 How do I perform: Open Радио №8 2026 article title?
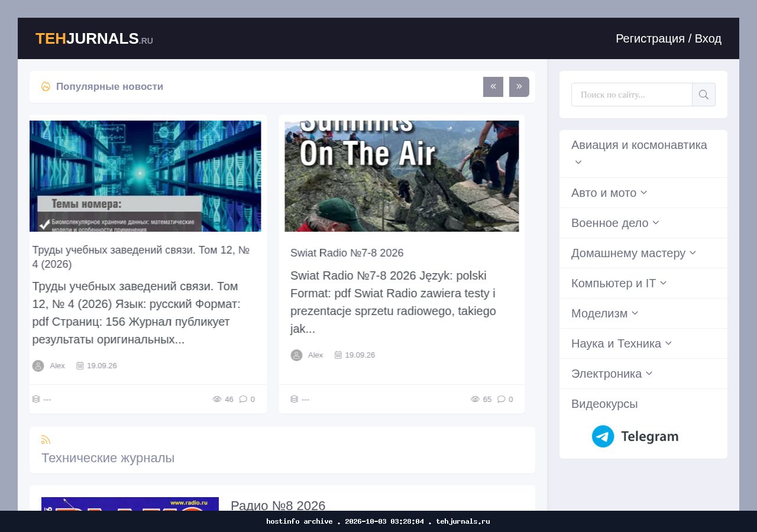[278, 506]
